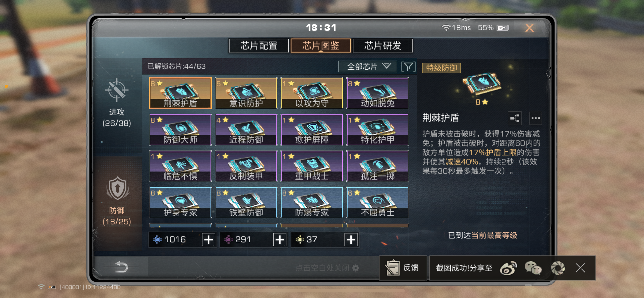Click the filter funnel icon
This screenshot has width=644, height=298.
408,67
